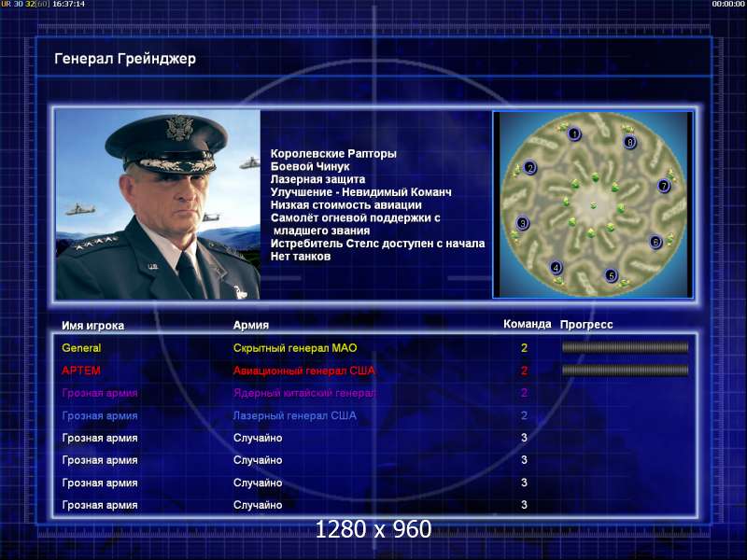747x560 pixels.
Task: Click the circular map preview thumbnail
Action: click(593, 204)
